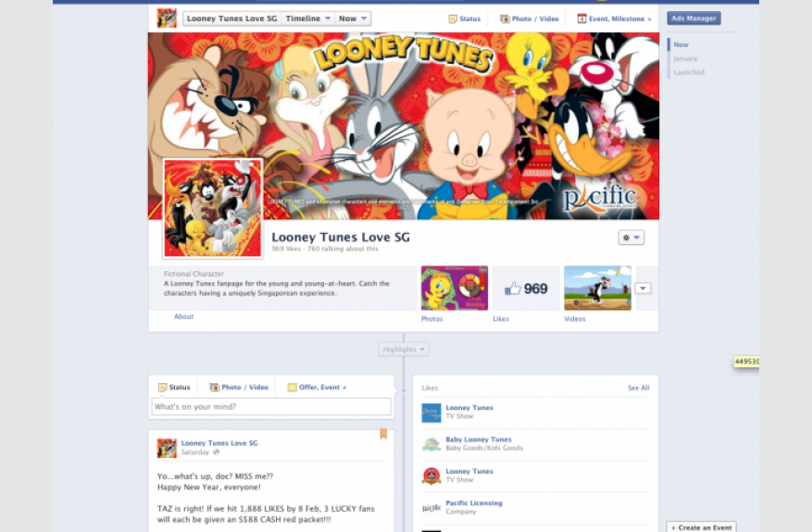Image resolution: width=812 pixels, height=532 pixels.
Task: Open the Photos thumbnail with Tweety
Action: (455, 289)
